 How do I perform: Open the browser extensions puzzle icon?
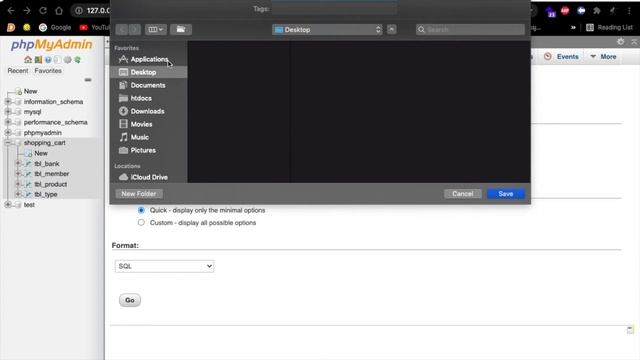pyautogui.click(x=597, y=11)
